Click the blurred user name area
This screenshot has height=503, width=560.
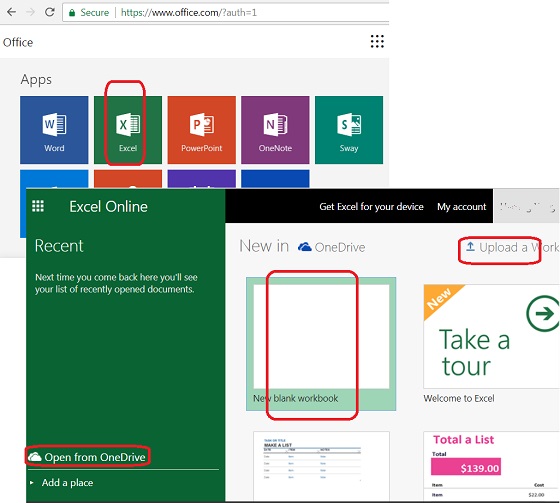526,206
